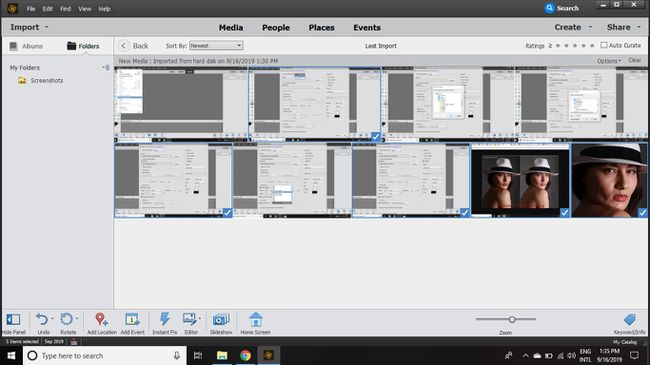The height and width of the screenshot is (365, 650).
Task: Open the Rotate direction dropdown arrow
Action: 77,318
